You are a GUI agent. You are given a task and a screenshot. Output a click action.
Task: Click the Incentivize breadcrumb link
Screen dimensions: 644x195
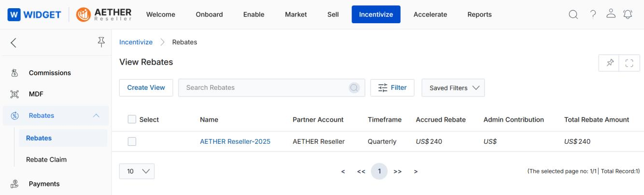[x=136, y=42]
